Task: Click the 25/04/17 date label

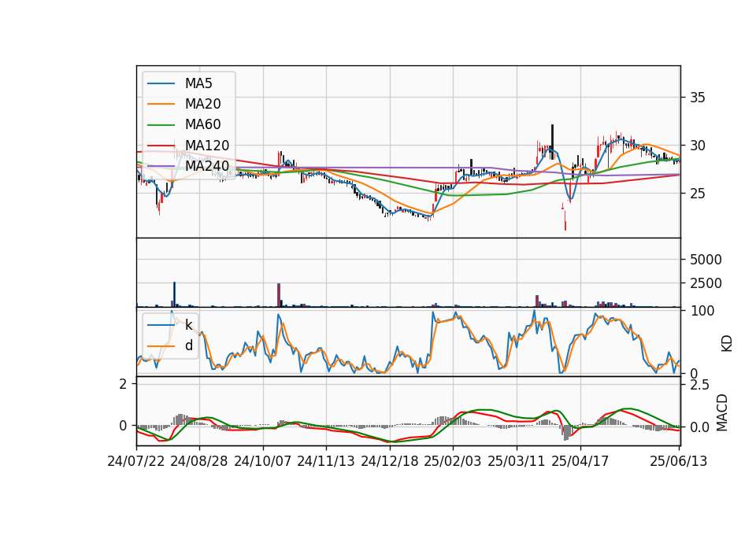Action: click(x=580, y=462)
